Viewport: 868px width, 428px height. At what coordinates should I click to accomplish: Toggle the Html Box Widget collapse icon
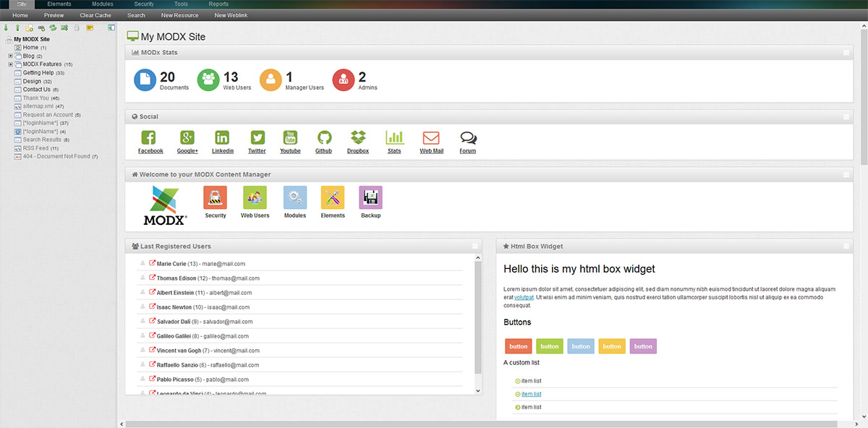(846, 247)
